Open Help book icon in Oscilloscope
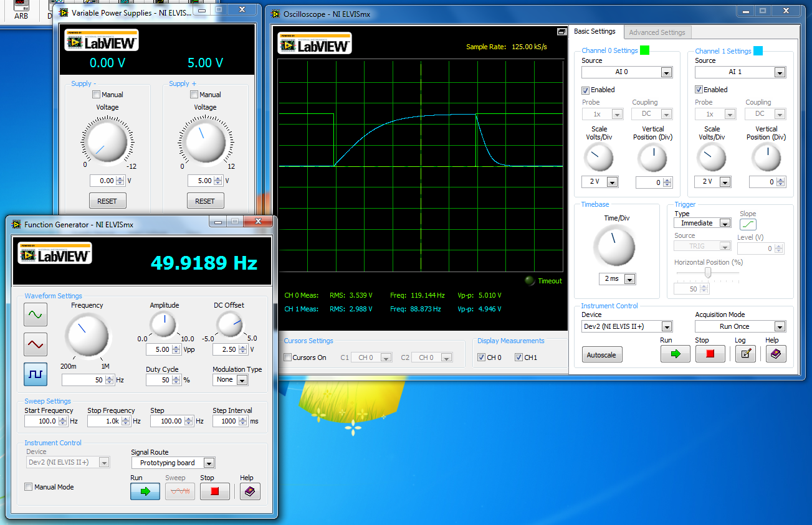The width and height of the screenshot is (812, 525). [776, 354]
